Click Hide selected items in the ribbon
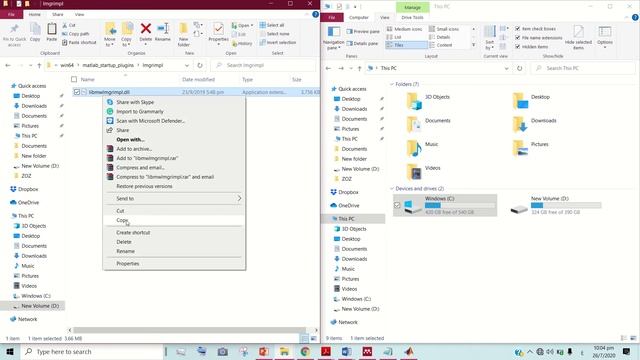This screenshot has width=640, height=360. 578,38
